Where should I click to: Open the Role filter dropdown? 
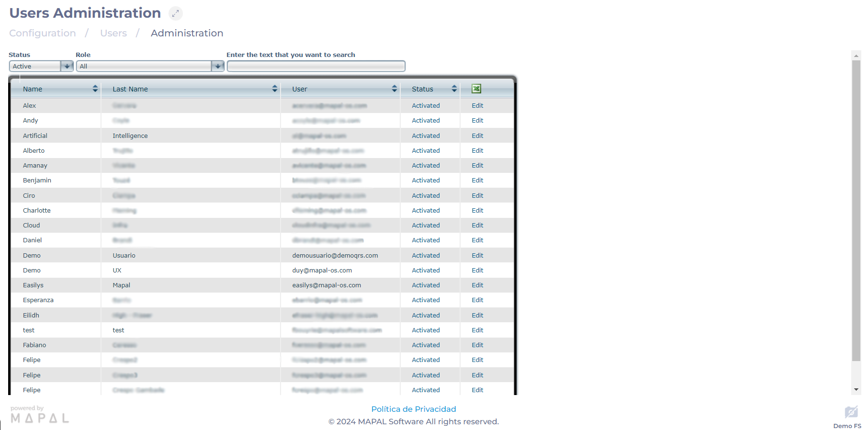218,66
